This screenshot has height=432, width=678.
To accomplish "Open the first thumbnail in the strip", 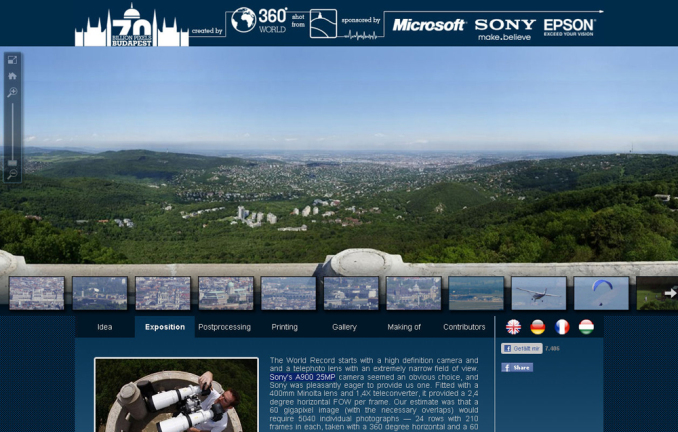I will (37, 293).
